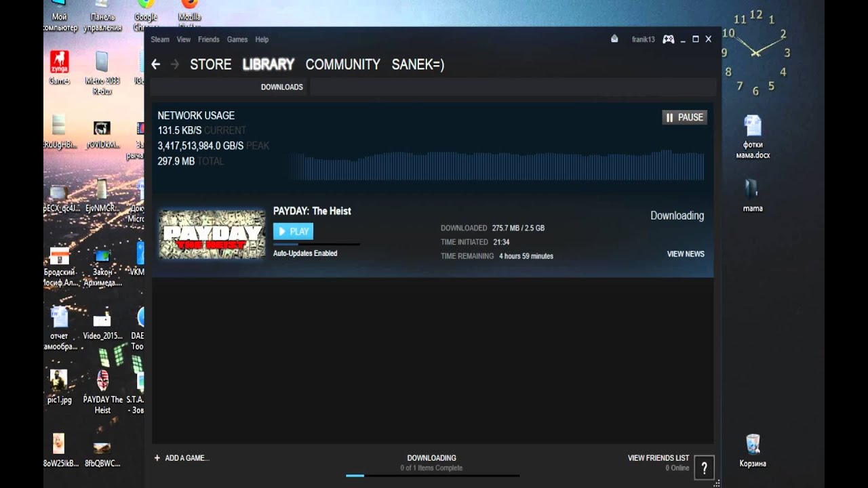Screen dimensions: 868x488
Task: Click the '297.9 MB' total value
Action: click(x=176, y=161)
